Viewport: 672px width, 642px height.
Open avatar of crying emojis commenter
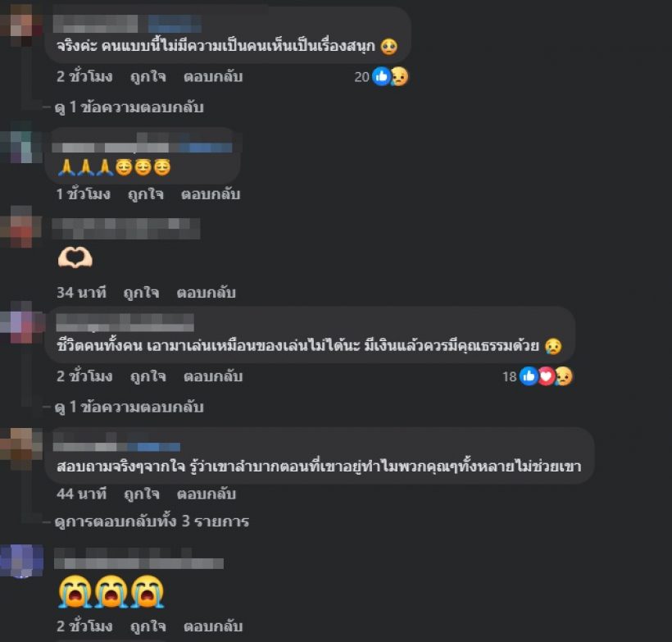[x=21, y=561]
